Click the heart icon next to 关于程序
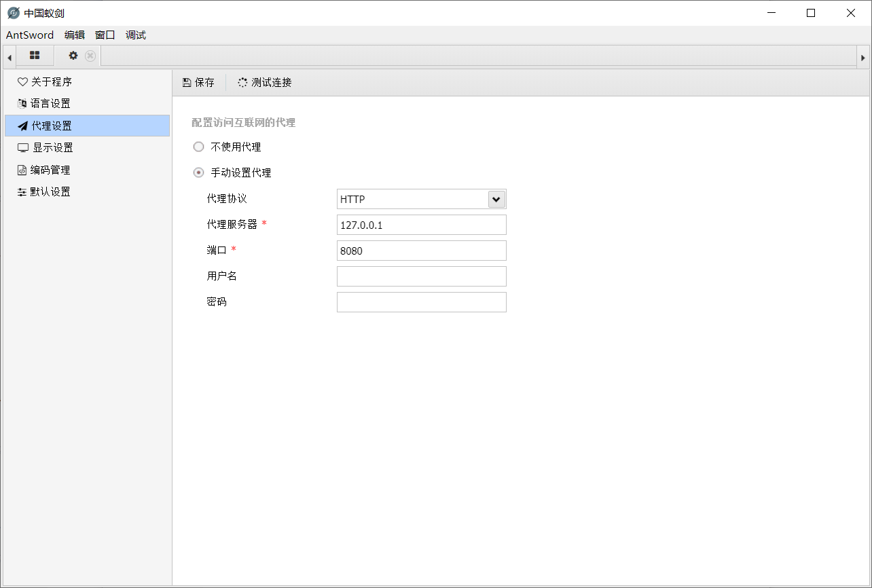The width and height of the screenshot is (872, 588). coord(22,81)
